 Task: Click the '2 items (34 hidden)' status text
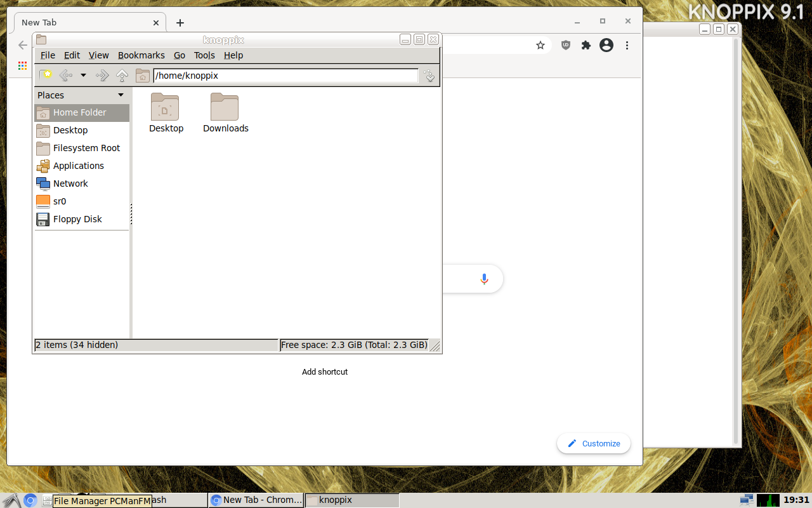coord(77,345)
